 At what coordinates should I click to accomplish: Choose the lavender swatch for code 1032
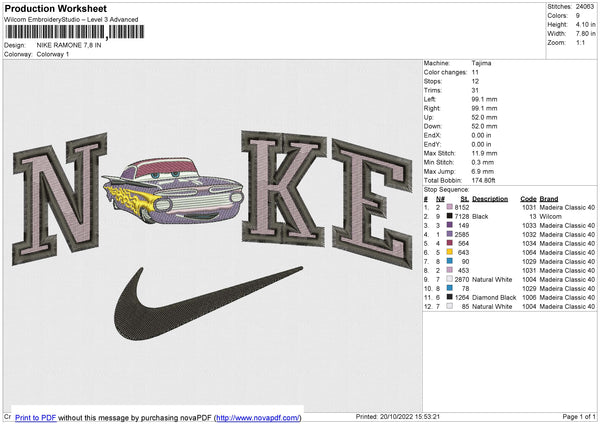450,234
